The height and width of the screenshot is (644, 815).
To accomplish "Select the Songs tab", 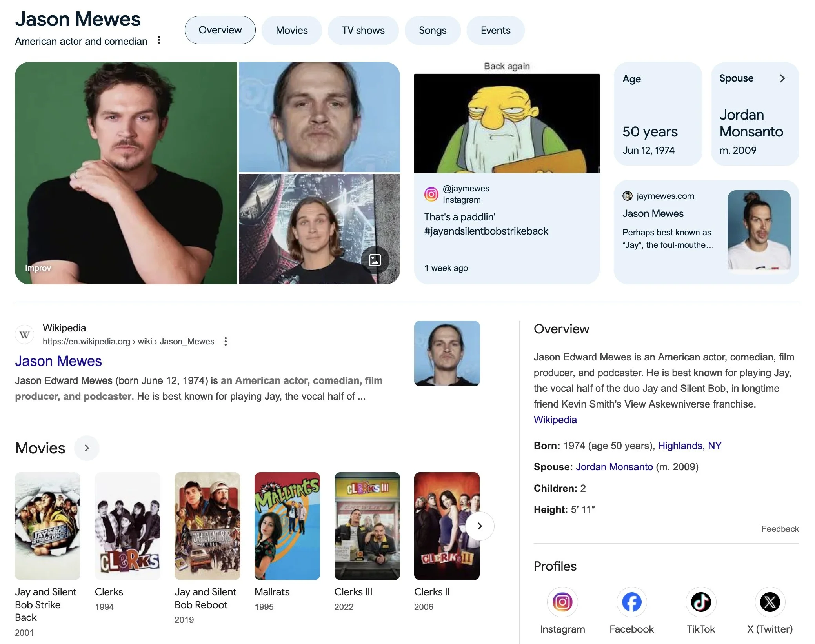I will coord(432,30).
